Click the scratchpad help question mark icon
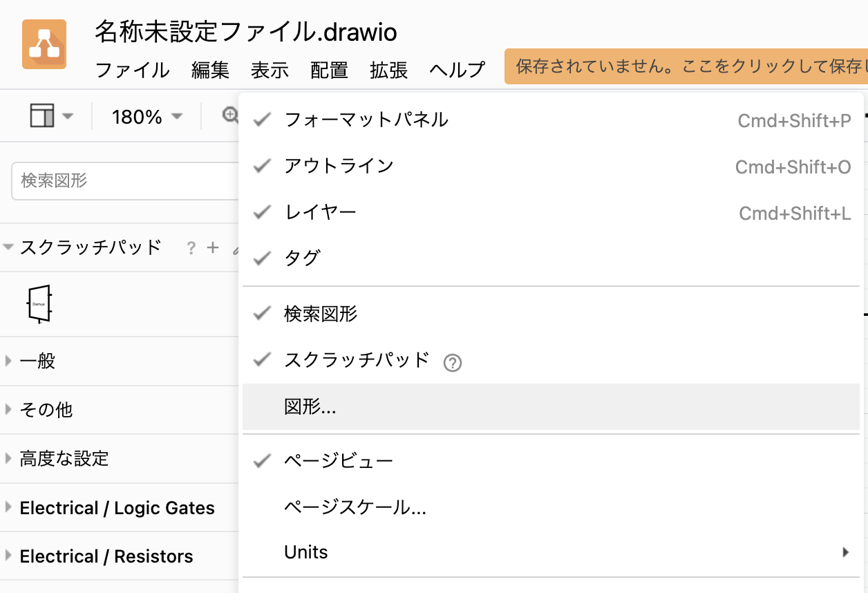The height and width of the screenshot is (593, 868). (191, 247)
